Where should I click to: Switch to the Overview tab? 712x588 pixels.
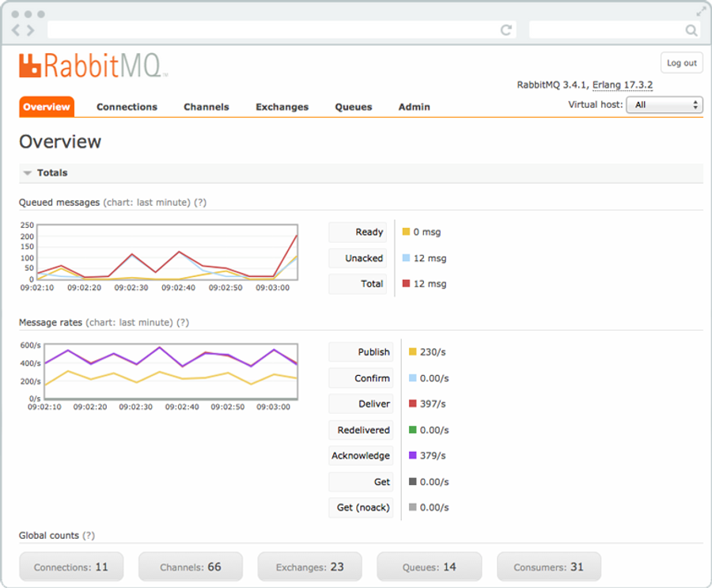coord(47,107)
